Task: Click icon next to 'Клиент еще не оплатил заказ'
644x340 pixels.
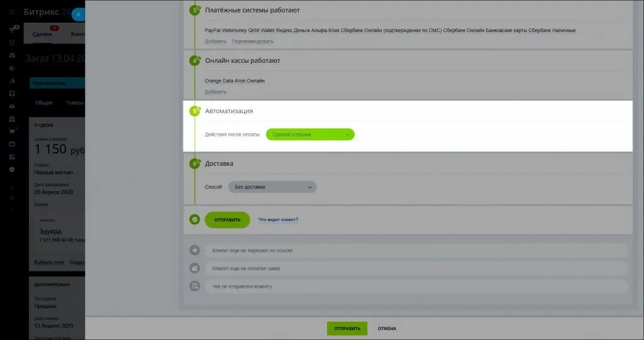Action: click(195, 268)
